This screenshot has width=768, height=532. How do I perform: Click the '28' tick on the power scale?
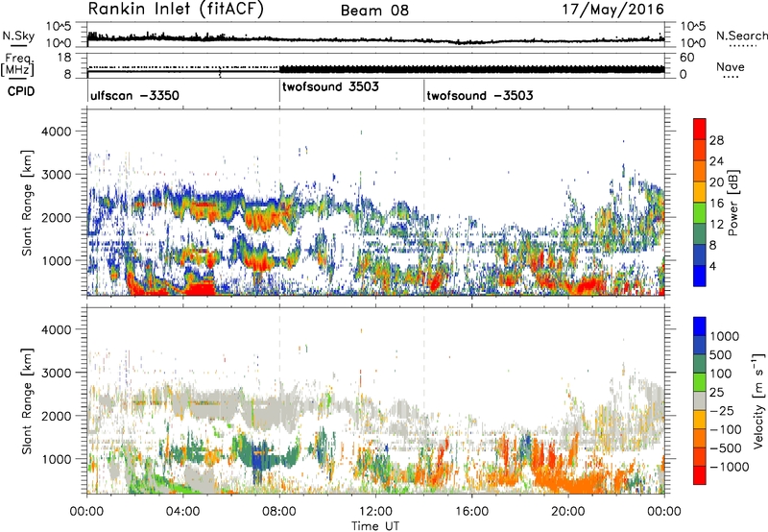click(716, 140)
